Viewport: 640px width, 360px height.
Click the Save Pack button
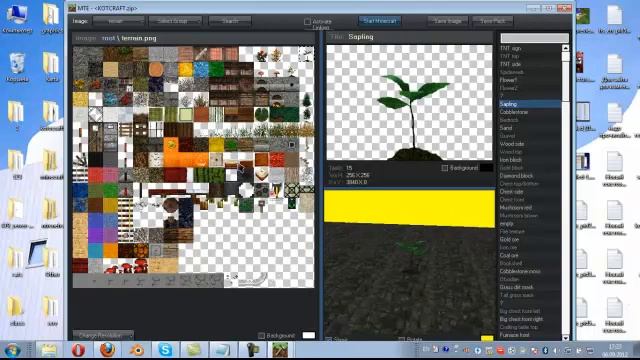(493, 21)
